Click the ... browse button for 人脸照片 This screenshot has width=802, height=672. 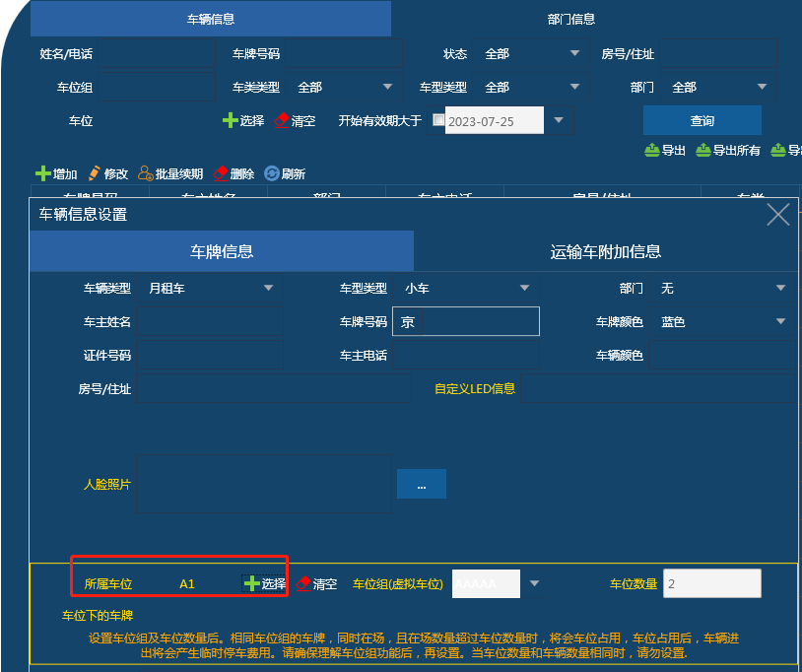(422, 484)
